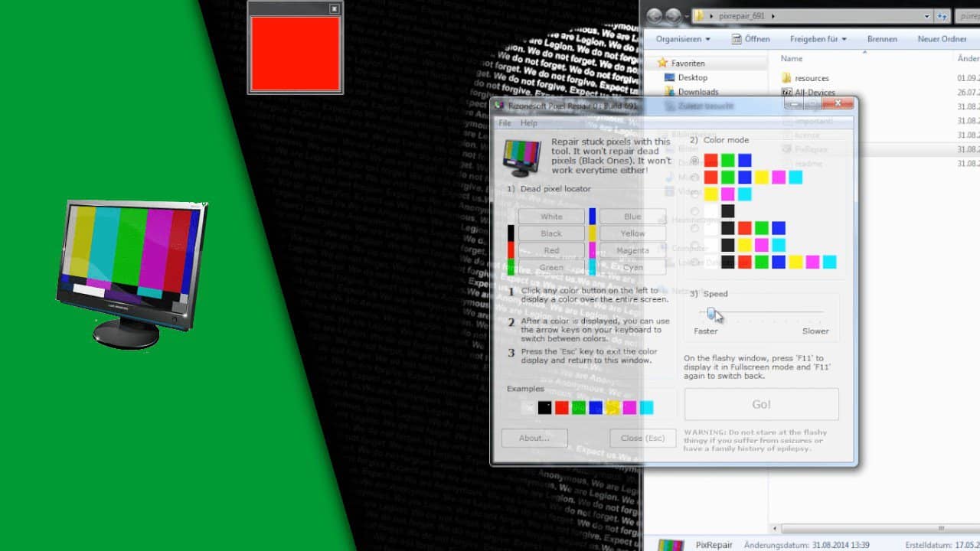
Task: Click the black swatch under Examples
Action: (x=544, y=408)
